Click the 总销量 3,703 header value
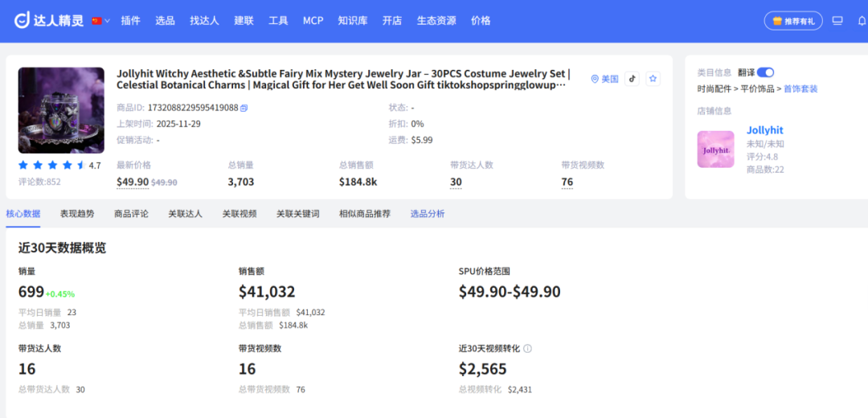The height and width of the screenshot is (418, 868). 241,182
